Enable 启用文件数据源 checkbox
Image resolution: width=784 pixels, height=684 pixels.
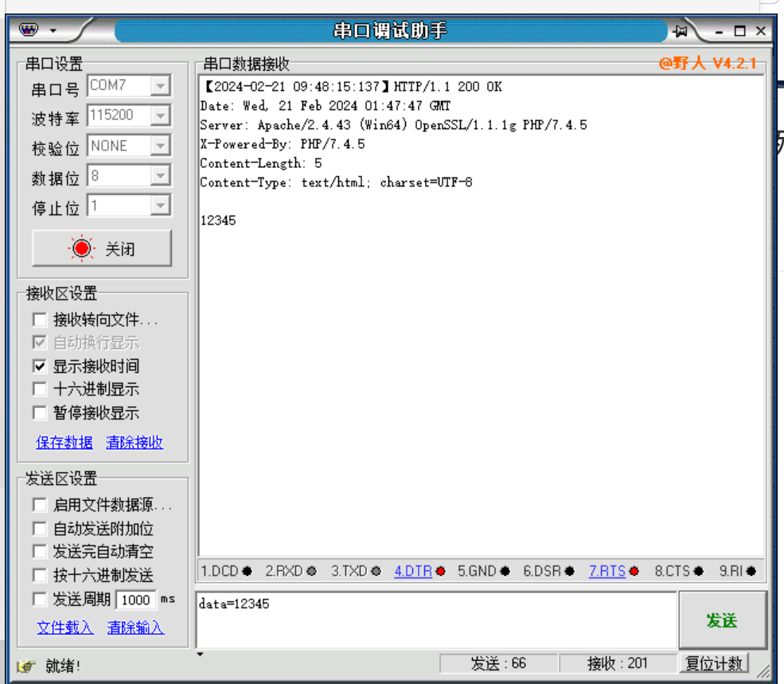click(39, 504)
